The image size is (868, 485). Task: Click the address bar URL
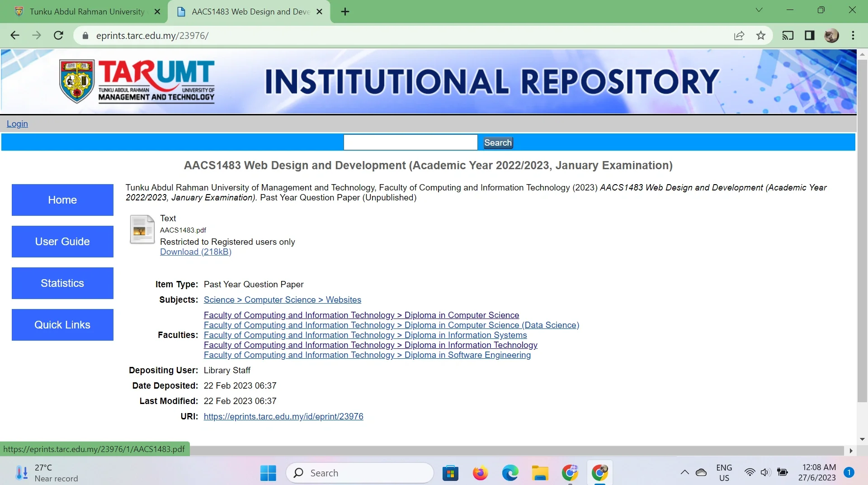(152, 36)
